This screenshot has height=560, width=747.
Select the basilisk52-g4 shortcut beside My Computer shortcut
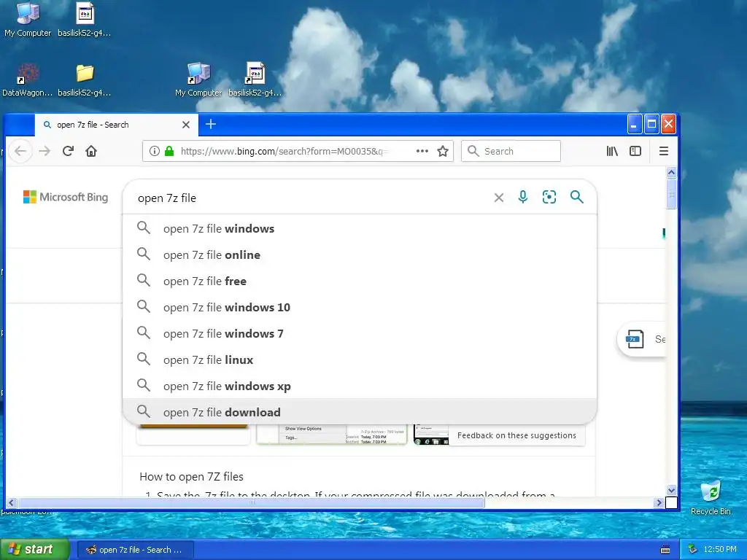(255, 80)
